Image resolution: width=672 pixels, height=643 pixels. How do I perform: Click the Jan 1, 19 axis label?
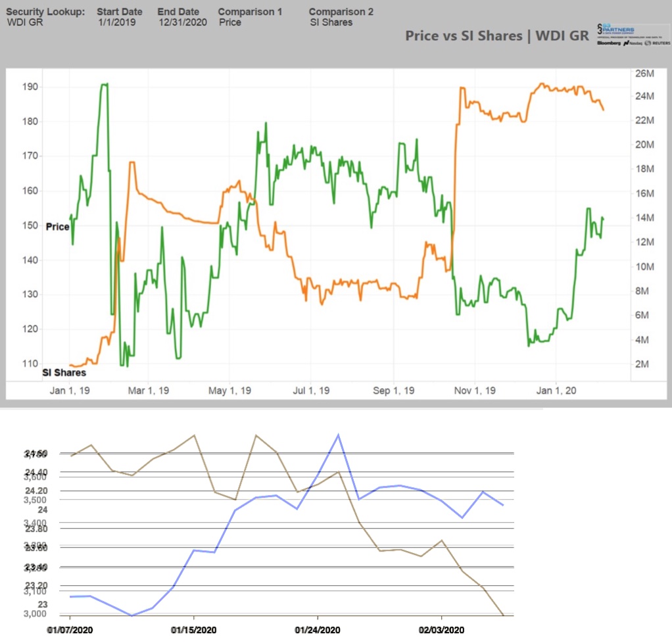point(69,390)
